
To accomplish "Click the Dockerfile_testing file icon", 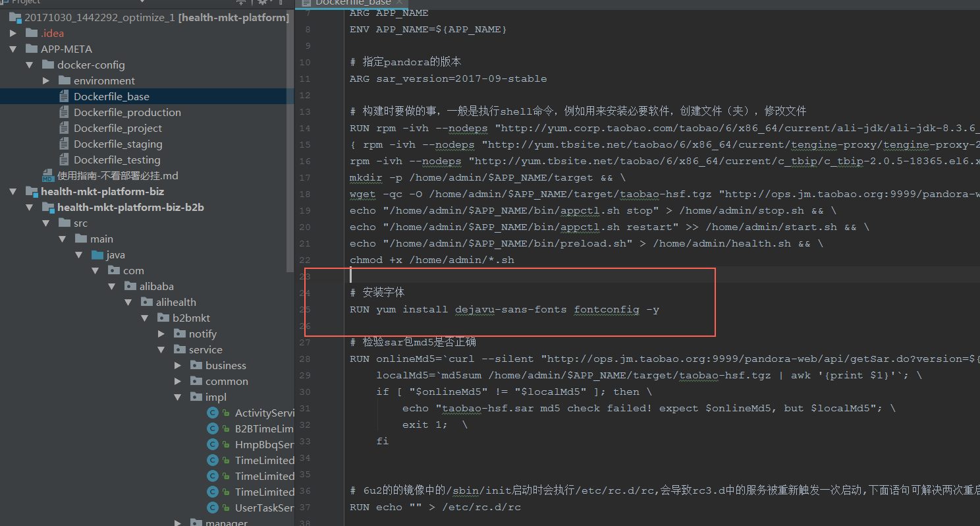I will (64, 160).
